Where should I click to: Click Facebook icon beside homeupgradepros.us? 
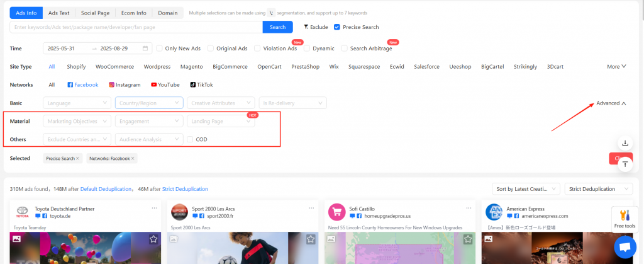[x=359, y=216]
